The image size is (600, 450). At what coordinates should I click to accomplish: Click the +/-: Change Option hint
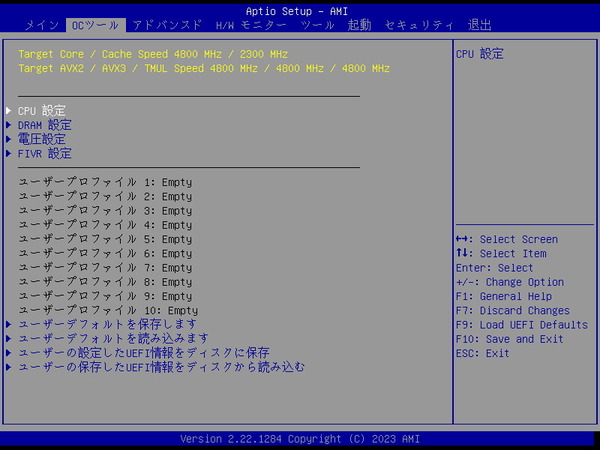pos(510,282)
